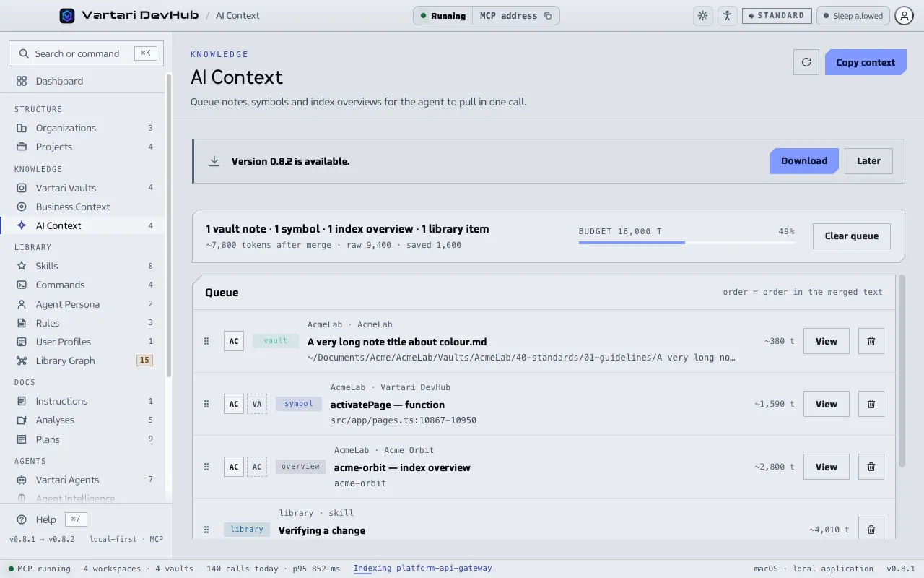The height and width of the screenshot is (578, 924).
Task: Focus the Search or command field
Action: pyautogui.click(x=86, y=53)
